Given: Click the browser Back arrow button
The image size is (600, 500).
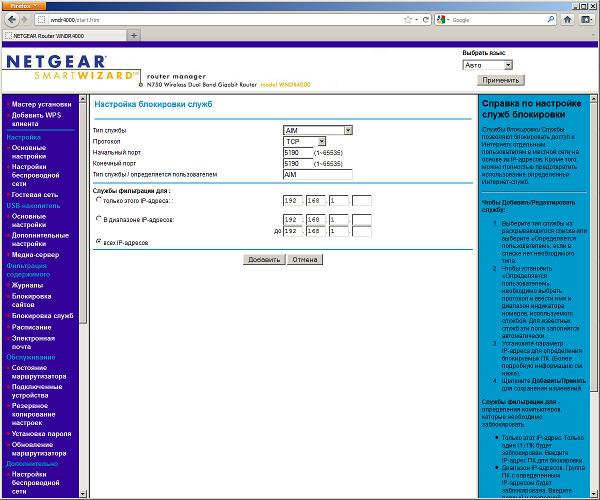Looking at the screenshot, I should tap(12, 20).
